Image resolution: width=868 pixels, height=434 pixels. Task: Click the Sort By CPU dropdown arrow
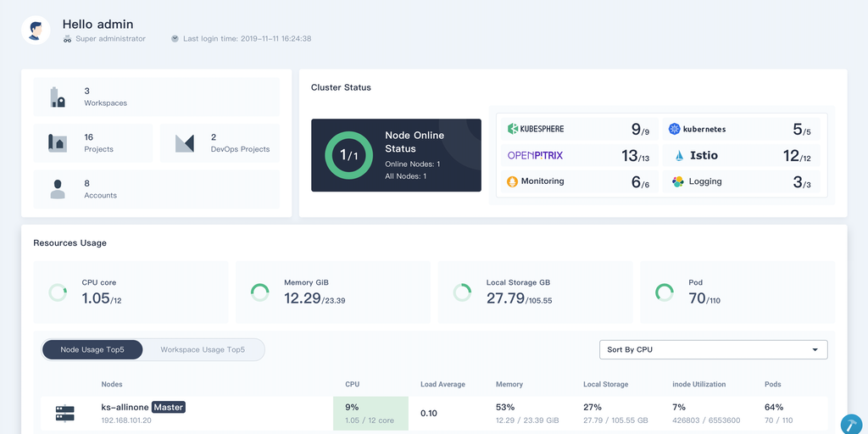[815, 349]
